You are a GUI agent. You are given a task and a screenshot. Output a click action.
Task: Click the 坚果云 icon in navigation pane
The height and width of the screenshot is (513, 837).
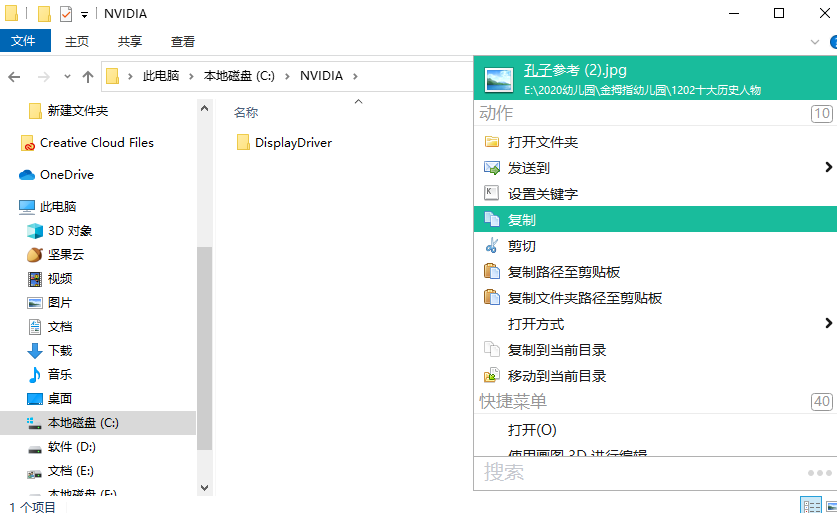35,255
